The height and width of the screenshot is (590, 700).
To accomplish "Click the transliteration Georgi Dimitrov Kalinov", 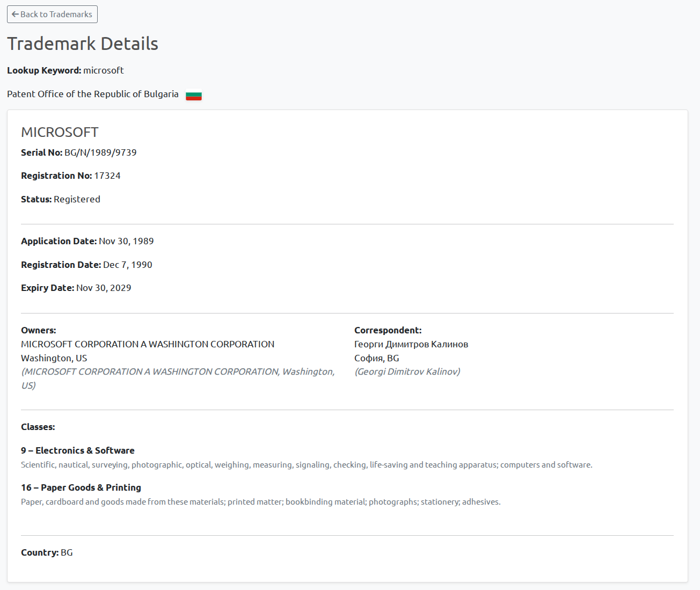I will (407, 372).
